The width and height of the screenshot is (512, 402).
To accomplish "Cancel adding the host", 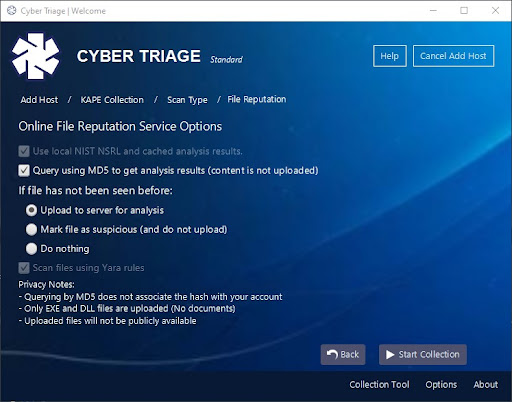I will click(x=453, y=56).
